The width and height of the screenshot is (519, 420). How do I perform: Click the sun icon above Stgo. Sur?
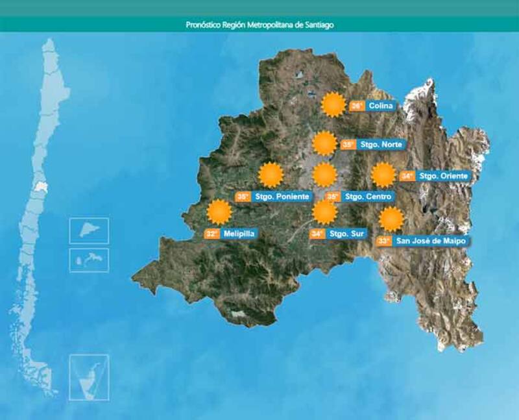pyautogui.click(x=324, y=212)
